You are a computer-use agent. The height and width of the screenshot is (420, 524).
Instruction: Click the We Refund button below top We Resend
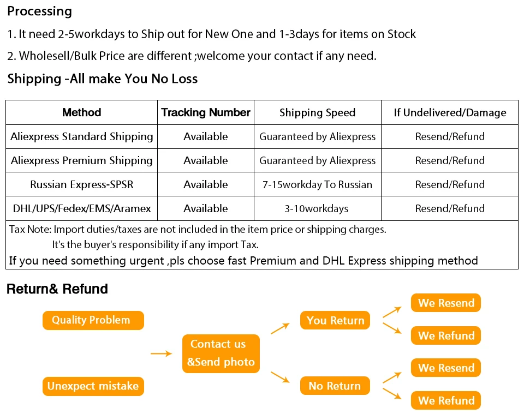[x=446, y=335]
